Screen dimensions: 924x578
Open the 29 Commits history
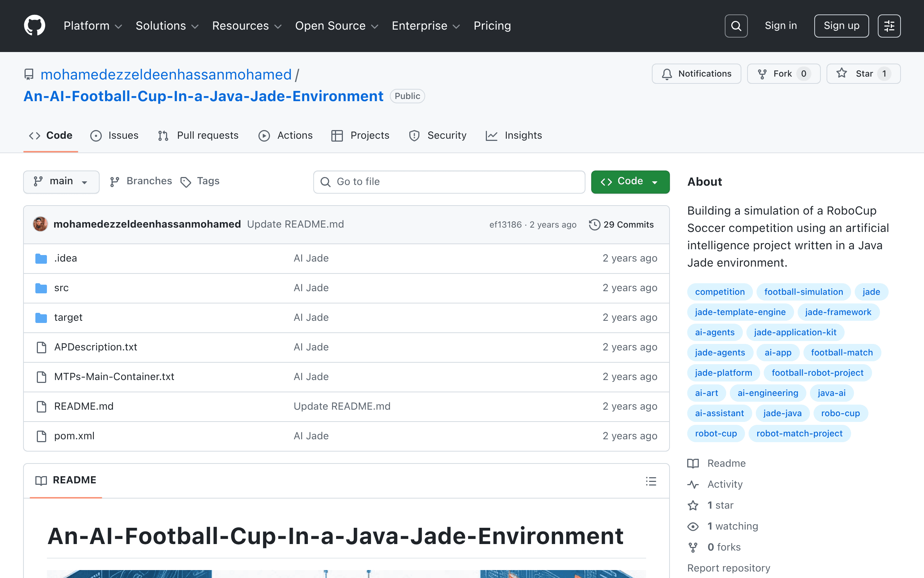click(x=621, y=225)
